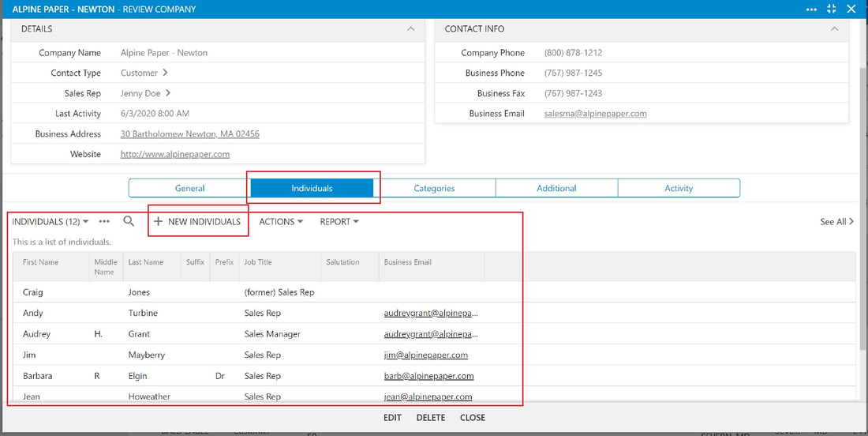Viewport: 868px width, 436px height.
Task: Click the Business Phone (767) 987-1245 value
Action: tap(574, 73)
